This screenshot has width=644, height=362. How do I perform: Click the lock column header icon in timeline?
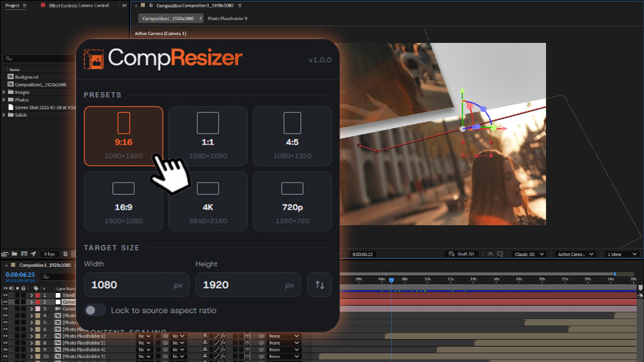coord(23,288)
